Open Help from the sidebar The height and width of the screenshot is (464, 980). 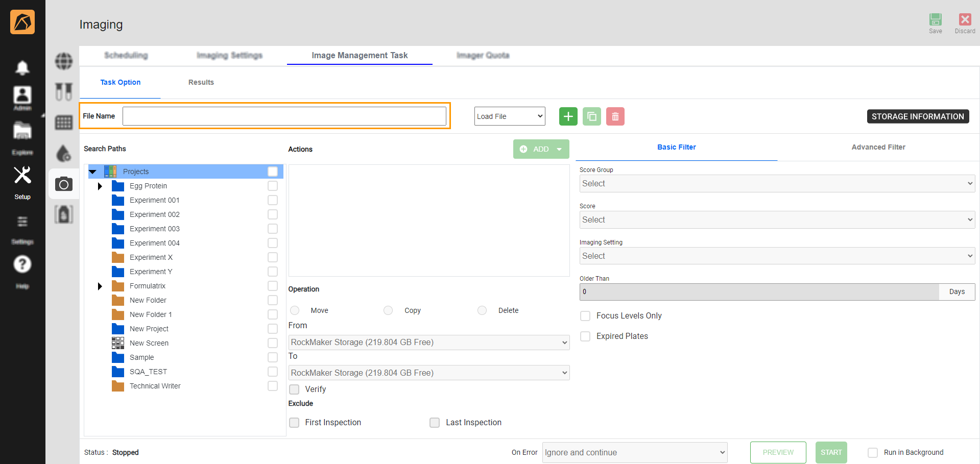[x=22, y=264]
